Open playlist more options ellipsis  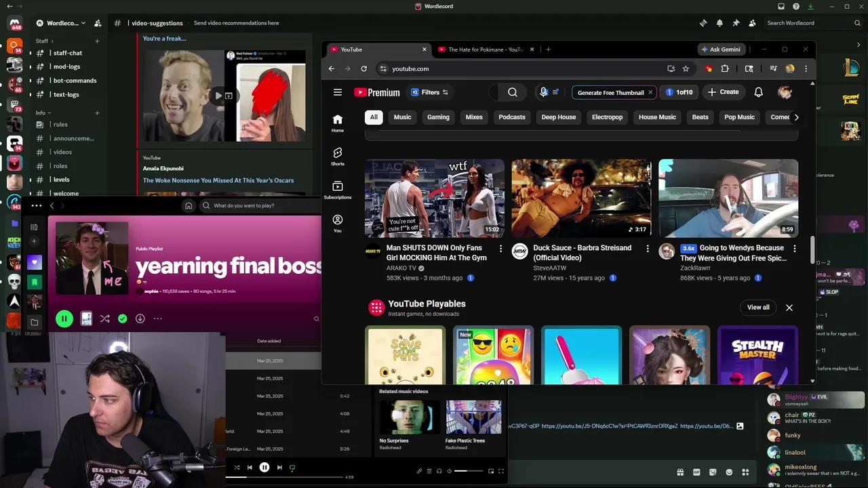[157, 319]
